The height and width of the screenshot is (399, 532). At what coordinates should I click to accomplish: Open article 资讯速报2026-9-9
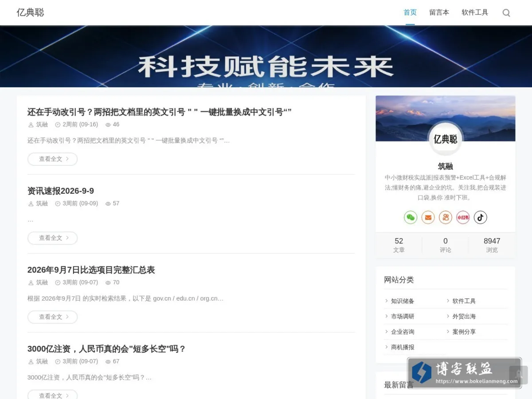pos(61,191)
